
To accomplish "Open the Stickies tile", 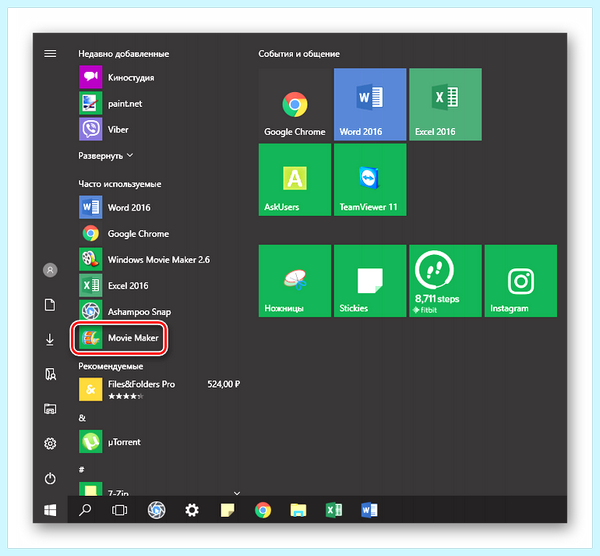I will click(x=370, y=281).
